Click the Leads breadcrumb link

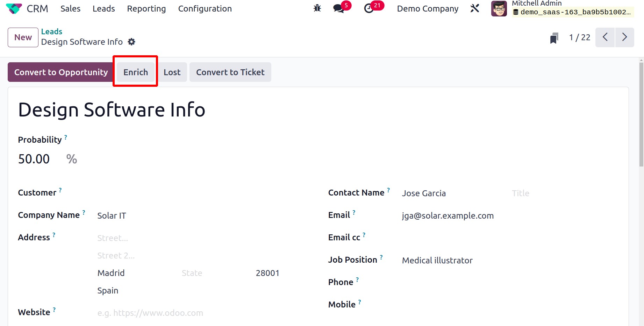click(52, 31)
